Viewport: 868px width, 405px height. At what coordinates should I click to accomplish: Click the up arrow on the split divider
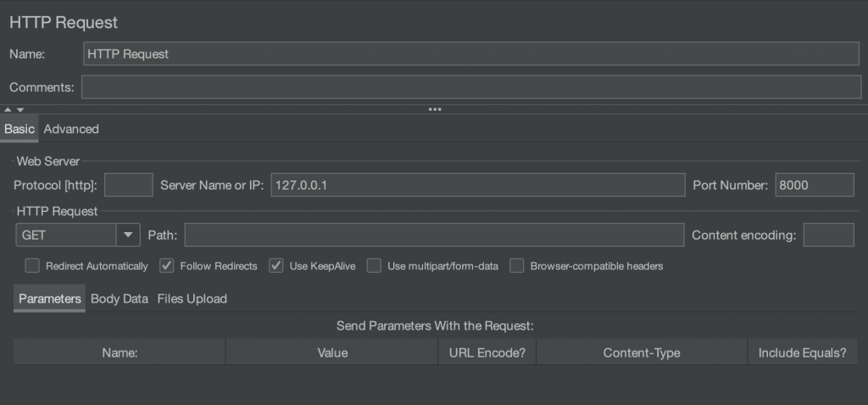click(x=8, y=109)
